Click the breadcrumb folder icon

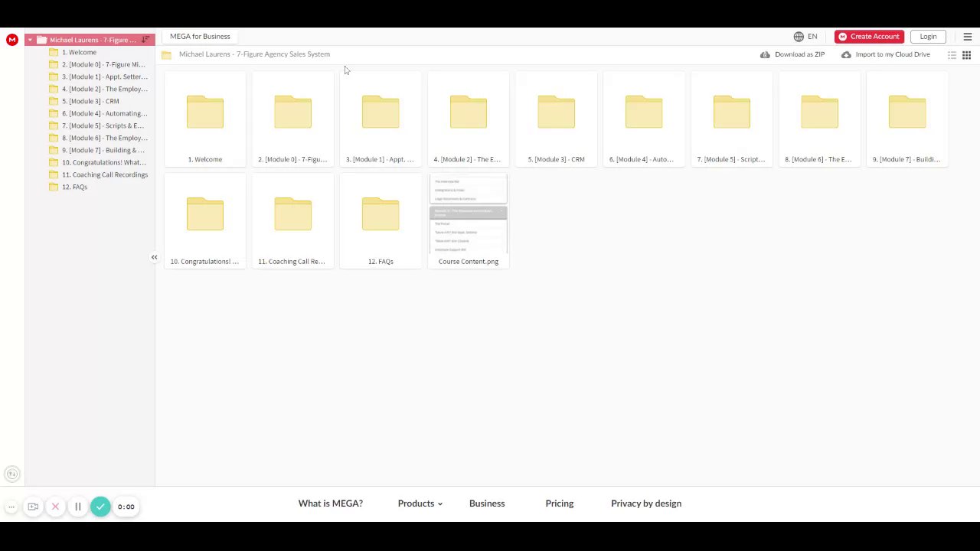pos(166,54)
